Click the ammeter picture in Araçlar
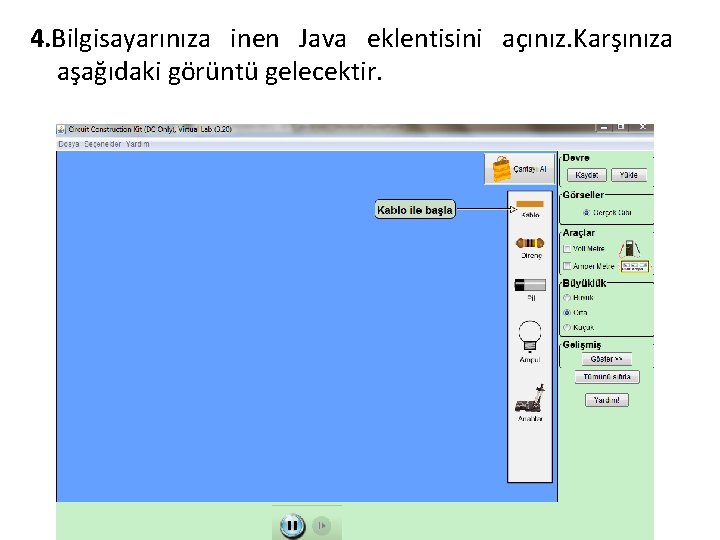The image size is (720, 540). click(635, 266)
